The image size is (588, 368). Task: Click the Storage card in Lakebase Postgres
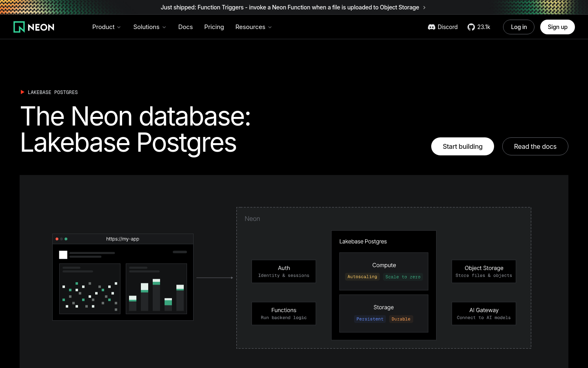tap(384, 314)
